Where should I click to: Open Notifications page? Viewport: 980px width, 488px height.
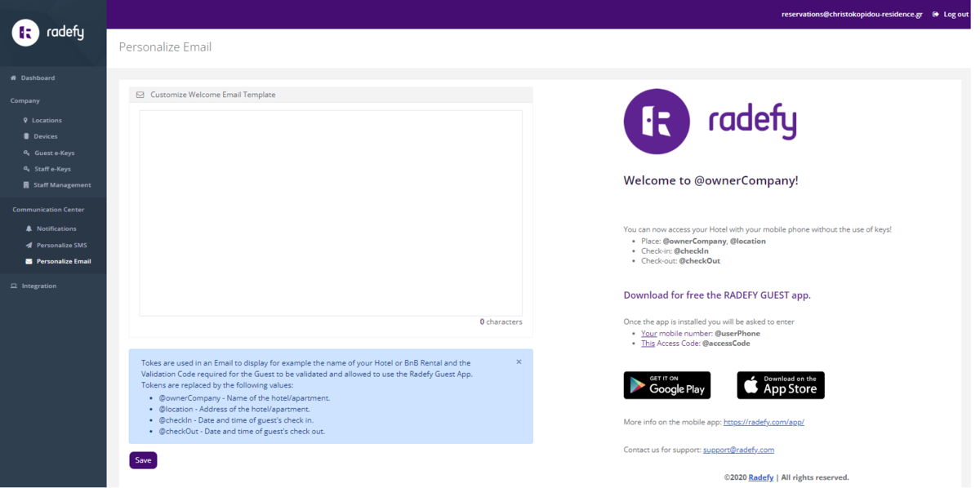(x=56, y=228)
